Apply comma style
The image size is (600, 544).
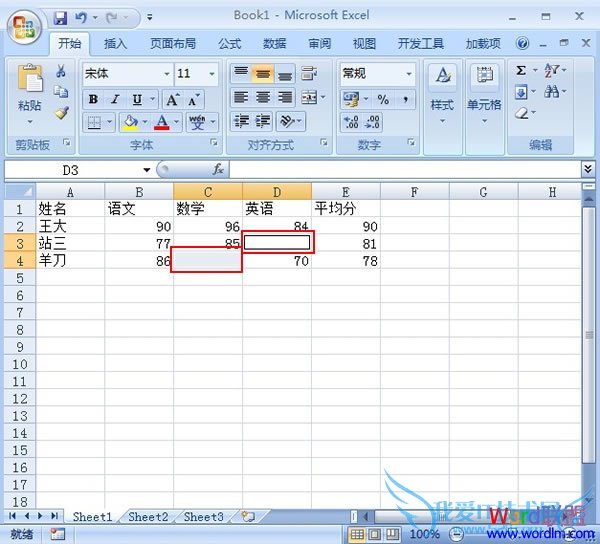(x=405, y=99)
